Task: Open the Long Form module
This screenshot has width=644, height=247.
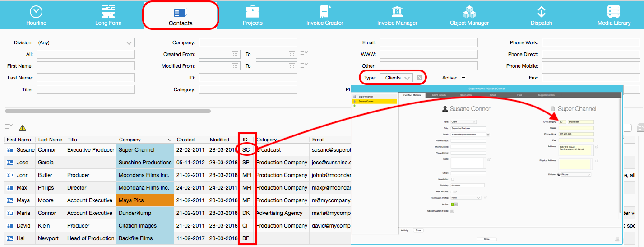Action: (108, 15)
